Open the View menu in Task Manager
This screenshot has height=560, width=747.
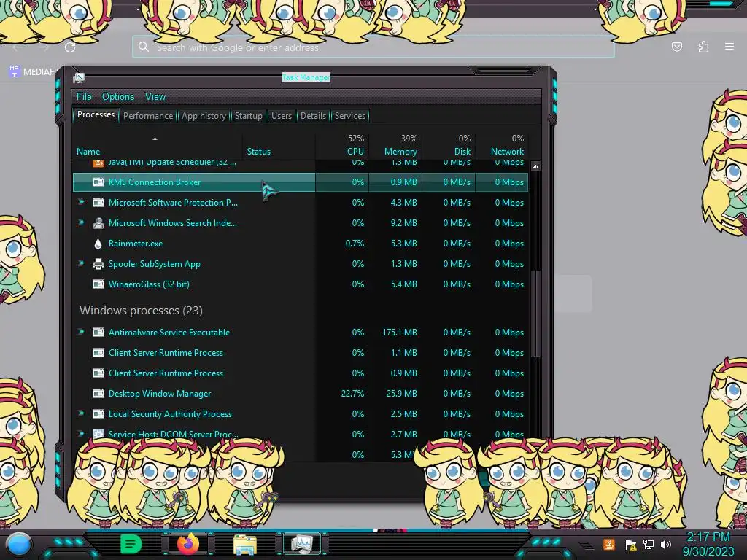pyautogui.click(x=155, y=97)
